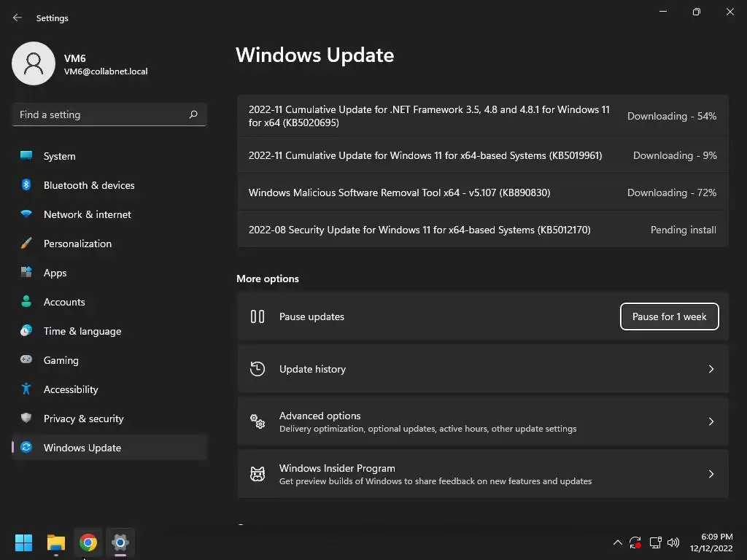Click the user profile avatar picture
Viewport: 747px width, 560px height.
[x=34, y=63]
